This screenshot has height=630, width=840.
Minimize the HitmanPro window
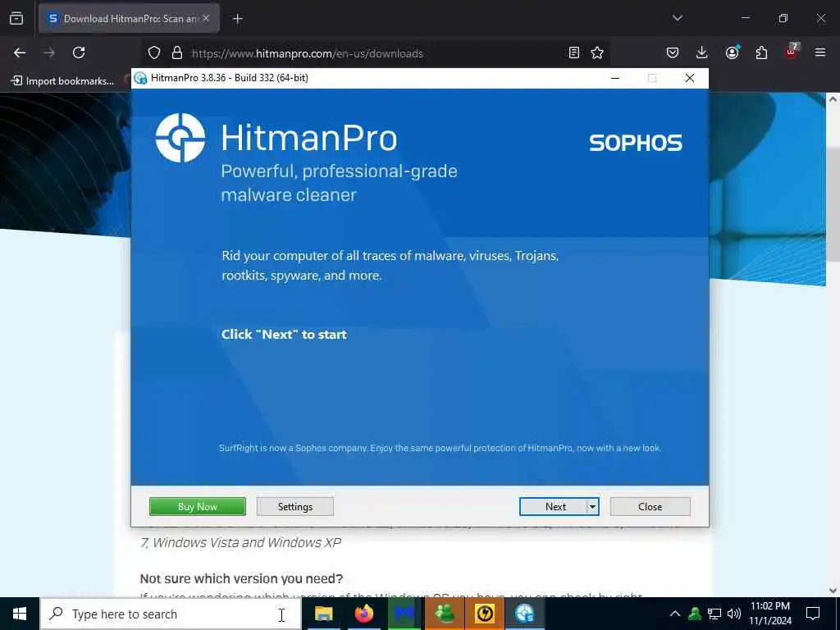click(x=615, y=78)
